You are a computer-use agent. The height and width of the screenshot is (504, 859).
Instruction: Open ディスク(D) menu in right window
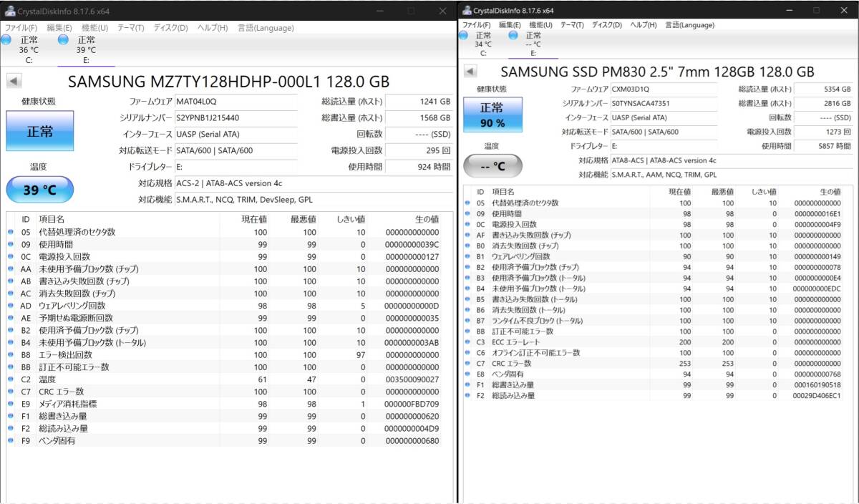(x=607, y=24)
